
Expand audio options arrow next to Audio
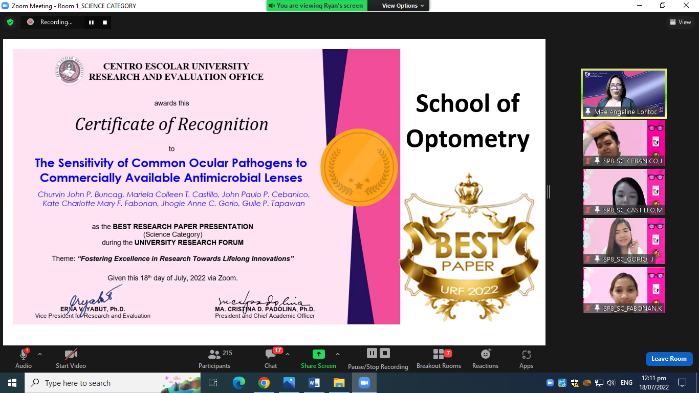coord(40,354)
